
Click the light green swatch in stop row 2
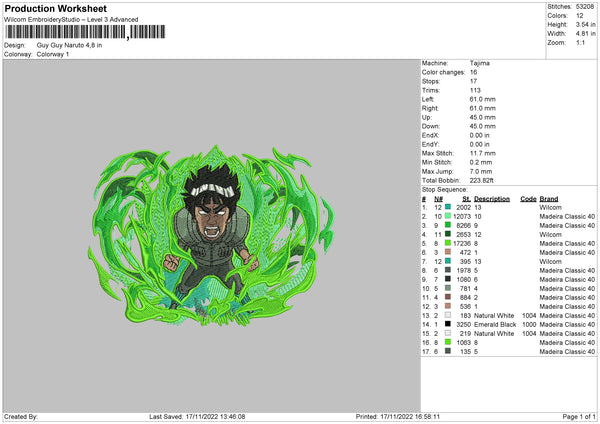[x=448, y=216]
